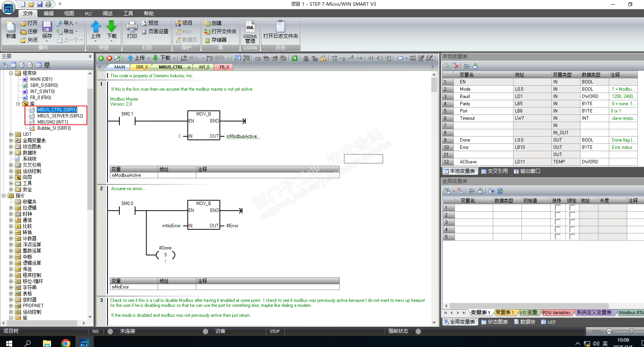
Task: Click the 关闭 button in ribbon
Action: click(x=29, y=40)
